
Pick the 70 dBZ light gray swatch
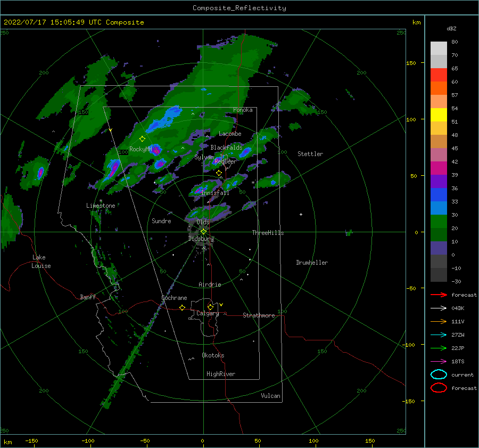[x=439, y=48]
